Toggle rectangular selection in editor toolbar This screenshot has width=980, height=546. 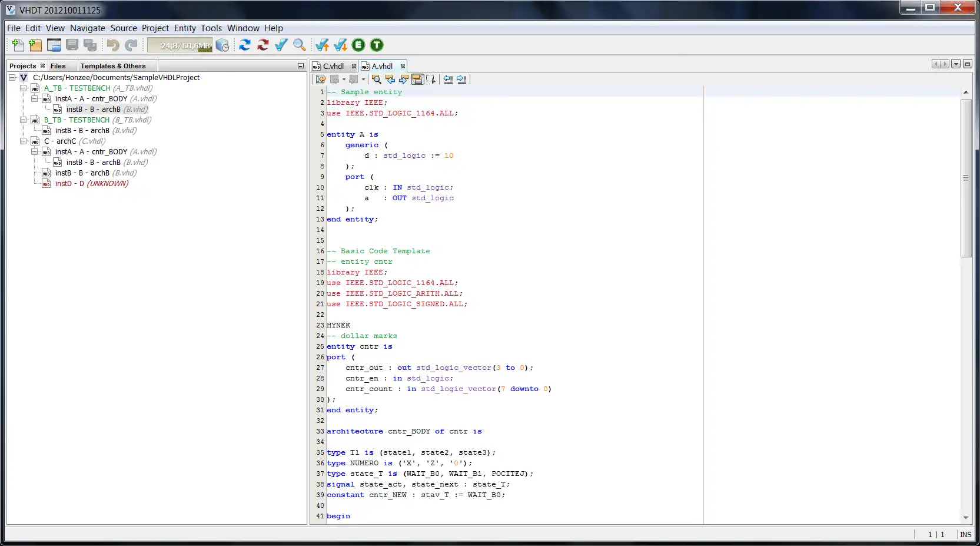431,80
